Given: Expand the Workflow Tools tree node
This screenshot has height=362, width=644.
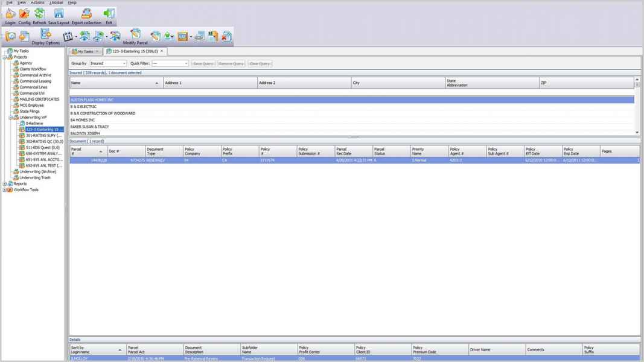Looking at the screenshot, I should tap(5, 190).
